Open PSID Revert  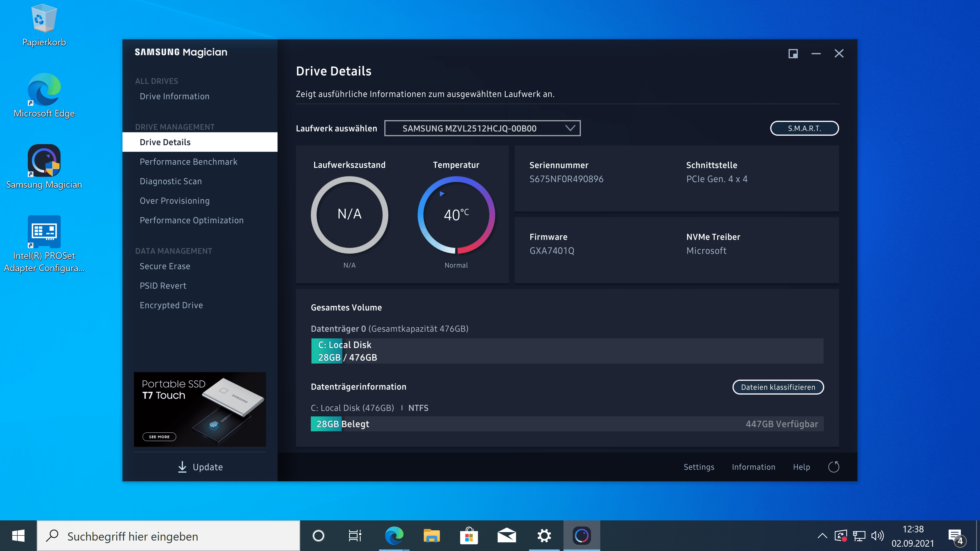163,286
